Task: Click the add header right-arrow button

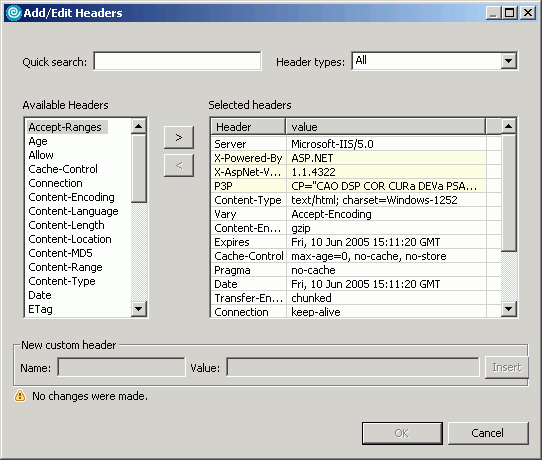Action: pyautogui.click(x=179, y=138)
